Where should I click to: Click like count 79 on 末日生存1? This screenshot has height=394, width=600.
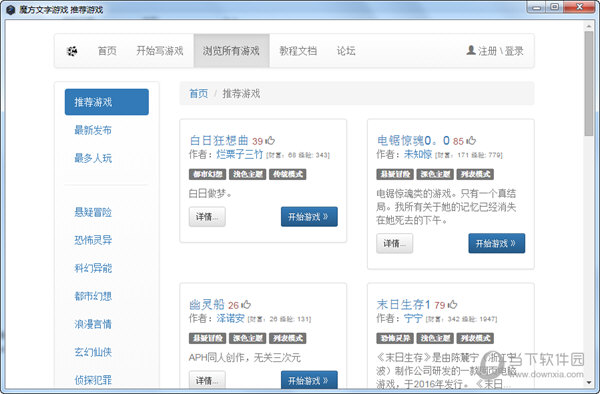click(x=440, y=305)
